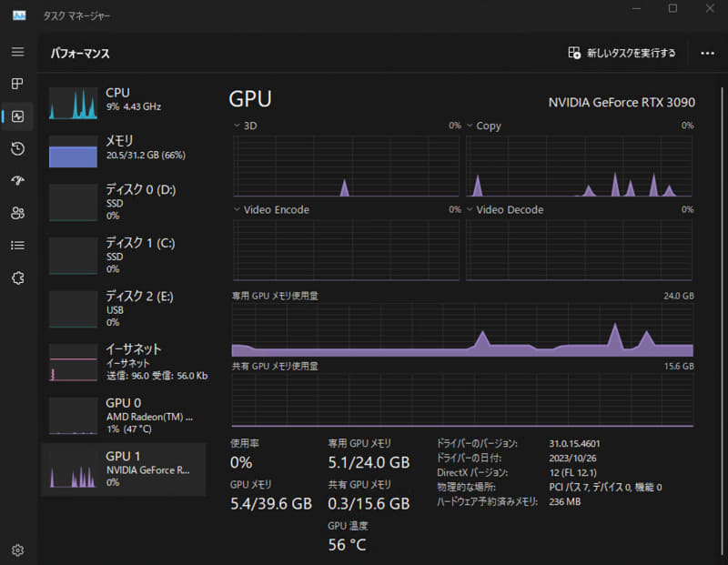Expand the Video Encode dropdown

click(238, 209)
